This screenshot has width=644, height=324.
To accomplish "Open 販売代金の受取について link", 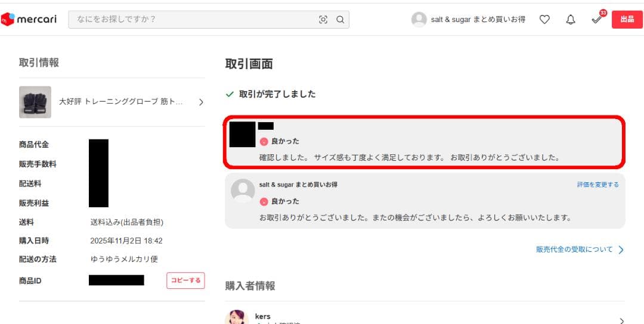I will 574,250.
